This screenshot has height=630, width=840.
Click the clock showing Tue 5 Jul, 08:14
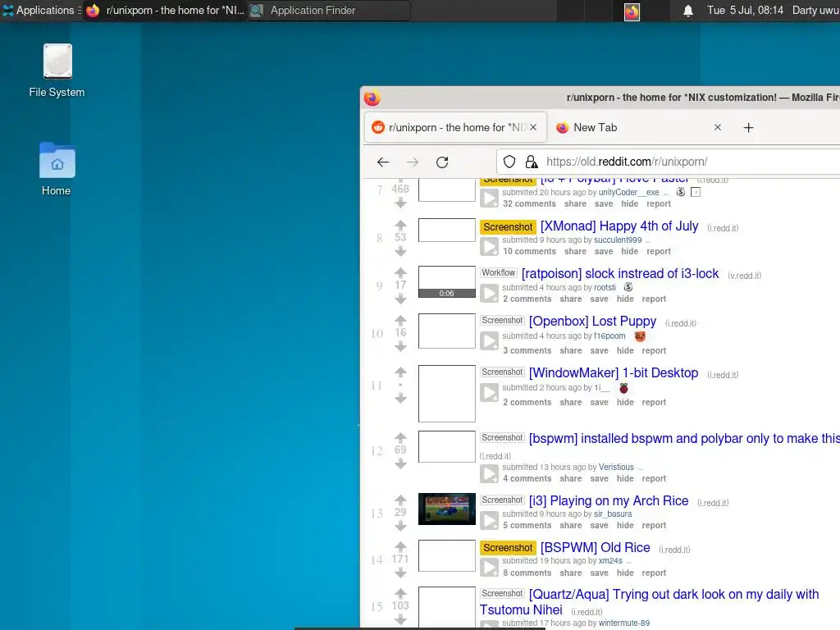pos(745,10)
